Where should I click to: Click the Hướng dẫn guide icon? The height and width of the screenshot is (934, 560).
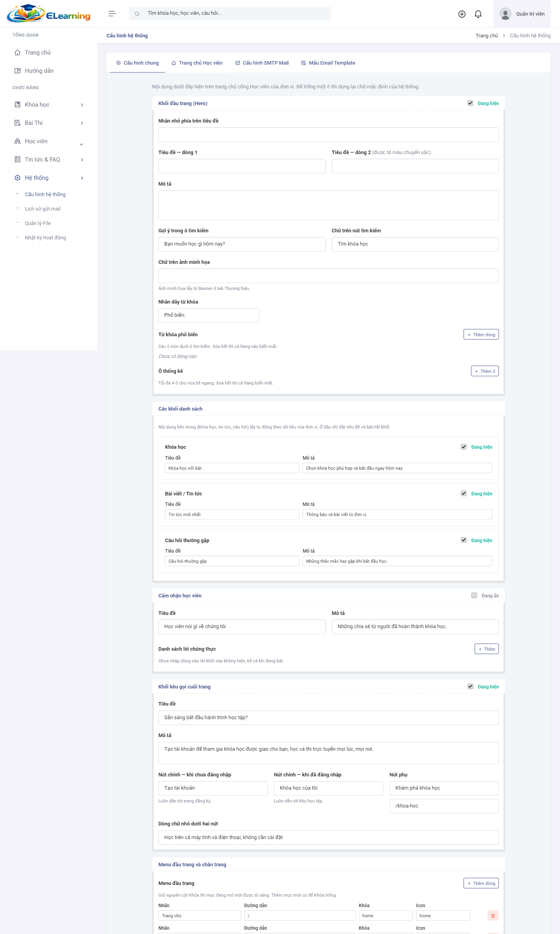[17, 71]
